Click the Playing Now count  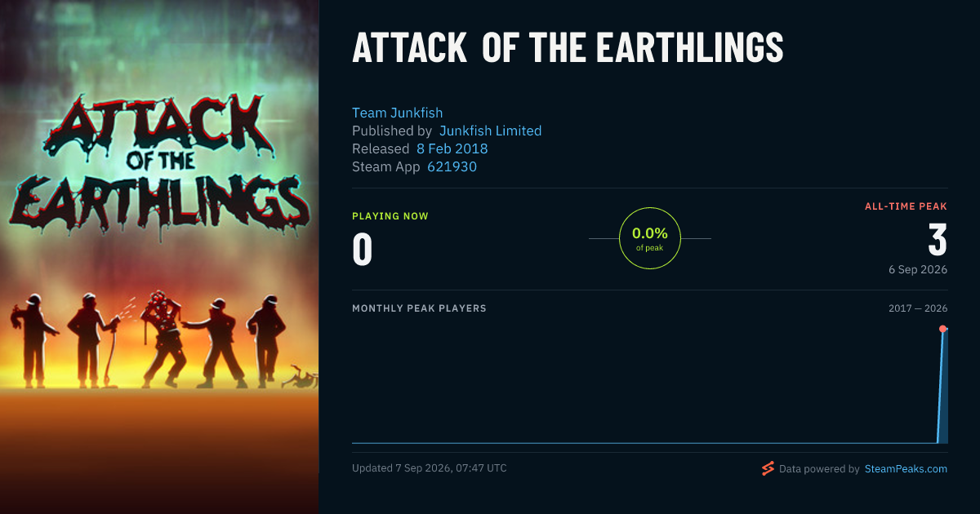[x=362, y=250]
